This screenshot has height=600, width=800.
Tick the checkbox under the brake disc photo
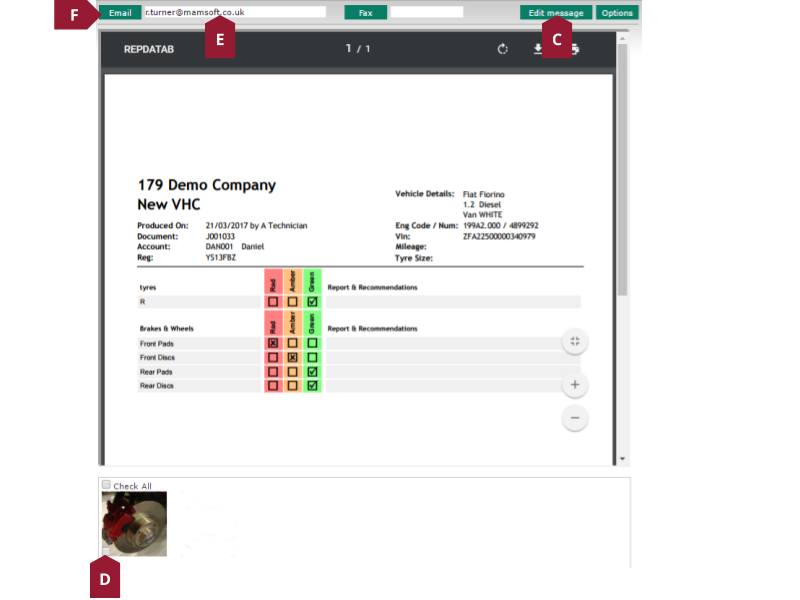[106, 552]
